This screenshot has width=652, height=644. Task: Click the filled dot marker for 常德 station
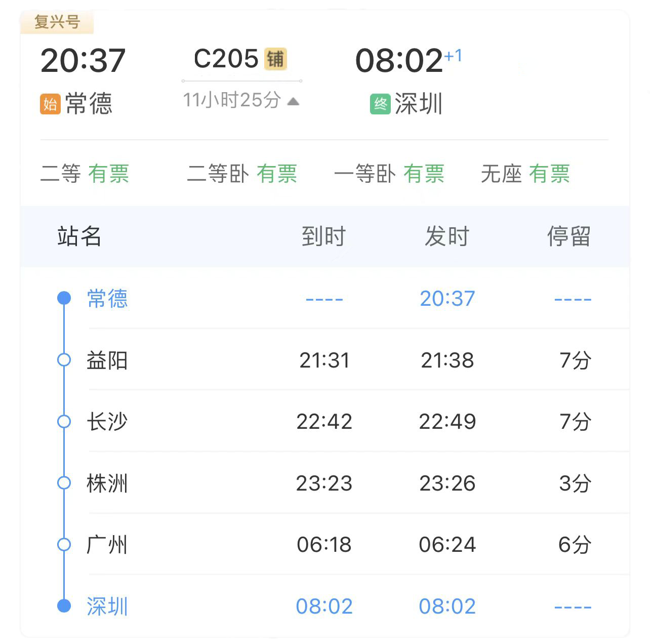[64, 298]
